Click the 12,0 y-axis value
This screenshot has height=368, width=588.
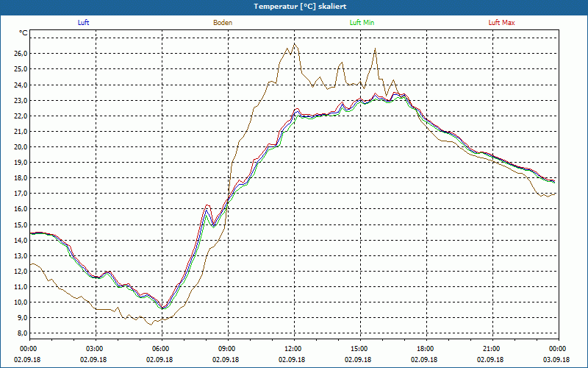[21, 271]
